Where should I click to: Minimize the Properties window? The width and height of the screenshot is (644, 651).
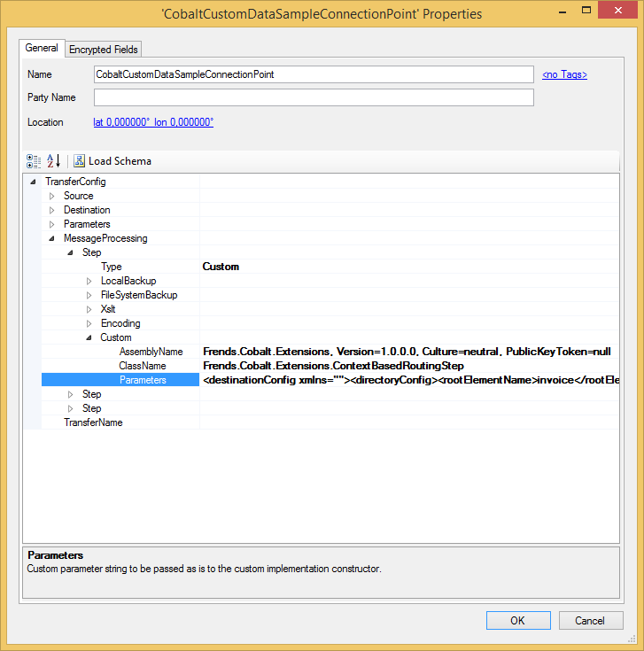pos(563,12)
